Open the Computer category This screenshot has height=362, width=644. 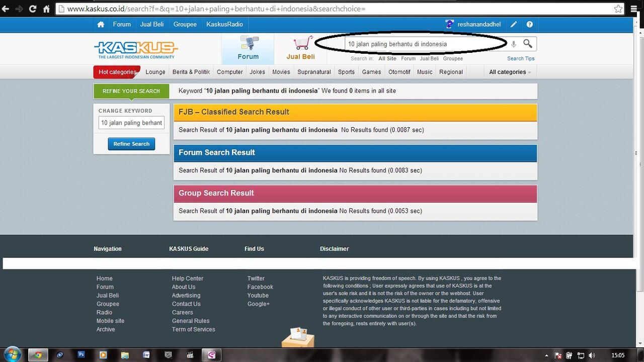[x=230, y=72]
